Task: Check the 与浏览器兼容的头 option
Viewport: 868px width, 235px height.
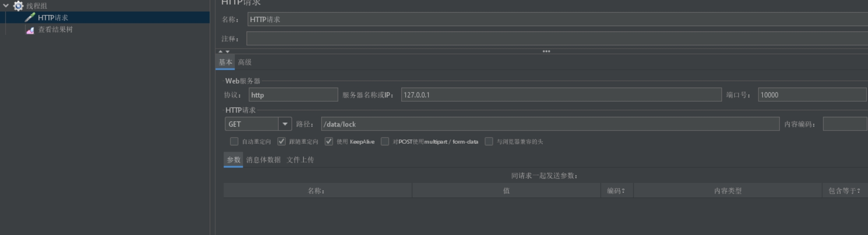Action: pos(489,141)
